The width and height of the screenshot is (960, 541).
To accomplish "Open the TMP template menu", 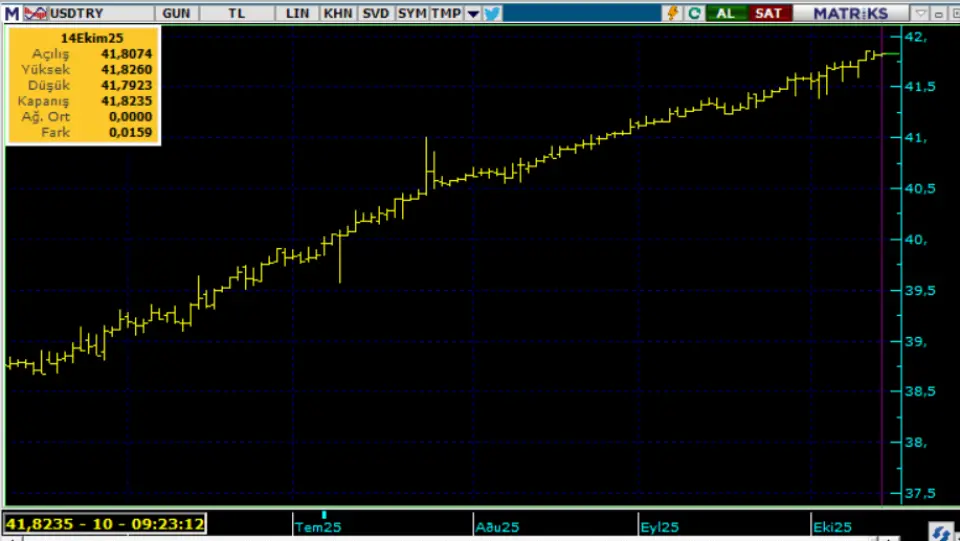I will click(x=446, y=13).
